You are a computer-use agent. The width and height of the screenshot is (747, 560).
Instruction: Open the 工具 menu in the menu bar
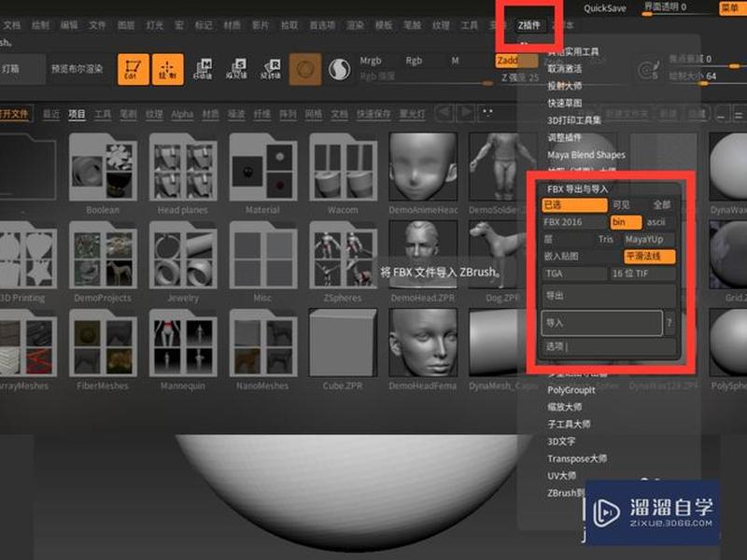coord(470,25)
